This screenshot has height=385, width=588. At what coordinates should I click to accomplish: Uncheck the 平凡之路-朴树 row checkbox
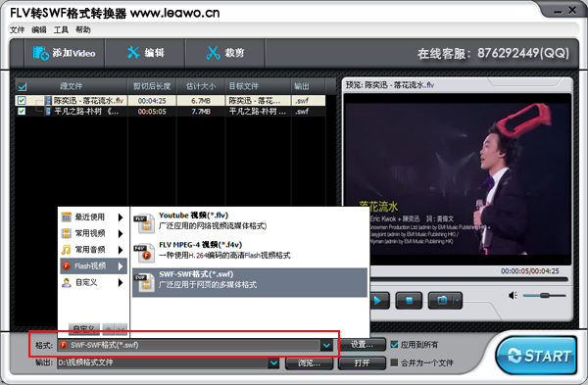[22, 112]
